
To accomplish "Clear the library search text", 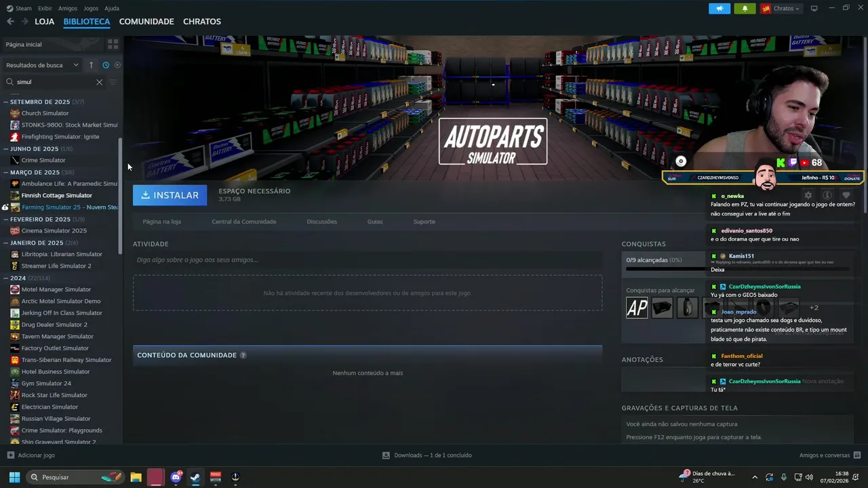I will [99, 82].
